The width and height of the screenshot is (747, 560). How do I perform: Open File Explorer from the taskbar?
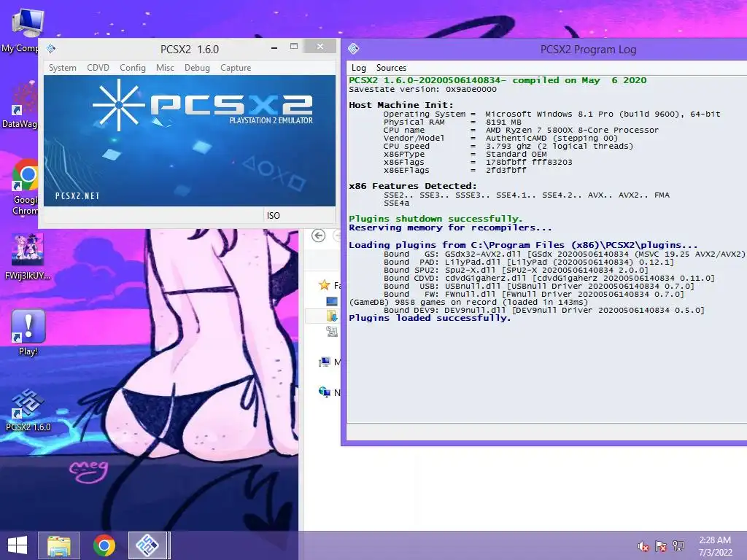pos(59,545)
